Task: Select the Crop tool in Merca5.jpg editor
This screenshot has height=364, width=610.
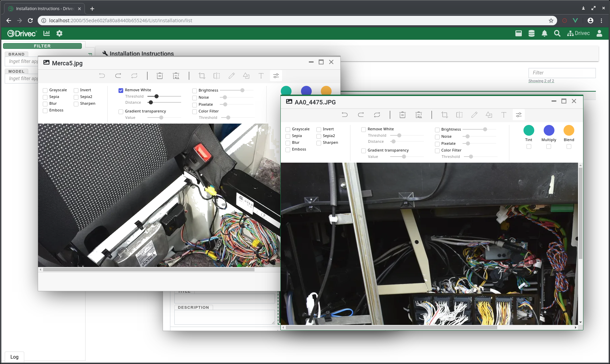Action: pos(202,76)
